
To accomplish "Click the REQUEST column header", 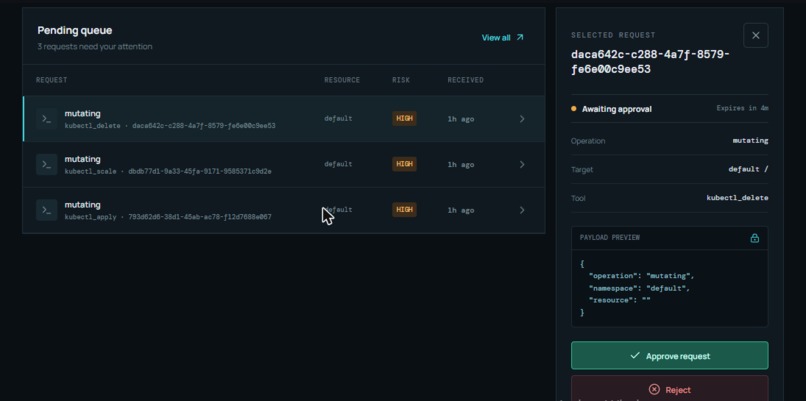I will [51, 80].
